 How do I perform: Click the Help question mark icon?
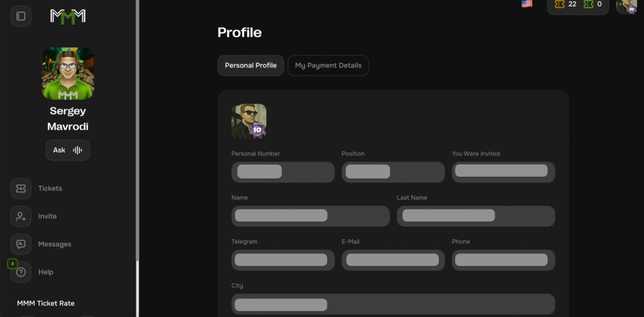21,272
